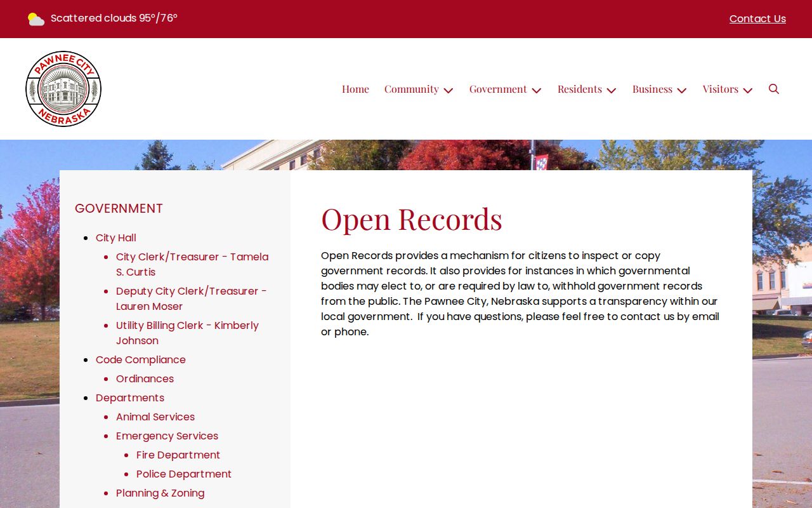812x508 pixels.
Task: Open the Police Department link
Action: 184,474
